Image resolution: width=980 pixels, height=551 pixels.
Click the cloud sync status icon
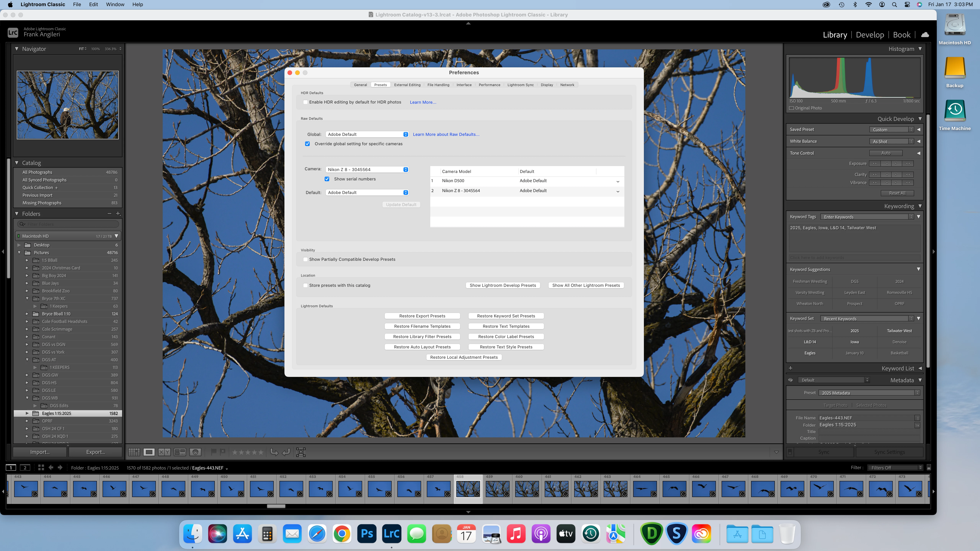pyautogui.click(x=925, y=35)
